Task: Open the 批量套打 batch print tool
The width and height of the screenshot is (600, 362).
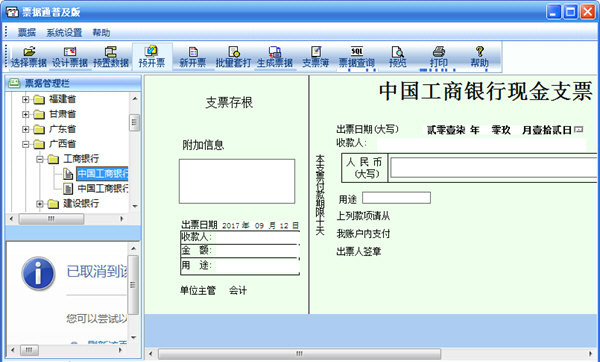Action: (x=233, y=57)
